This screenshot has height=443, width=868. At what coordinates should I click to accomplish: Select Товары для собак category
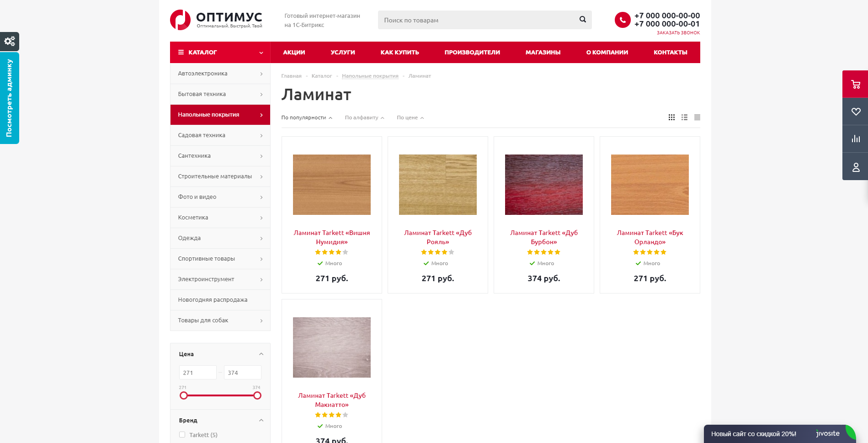pyautogui.click(x=220, y=320)
